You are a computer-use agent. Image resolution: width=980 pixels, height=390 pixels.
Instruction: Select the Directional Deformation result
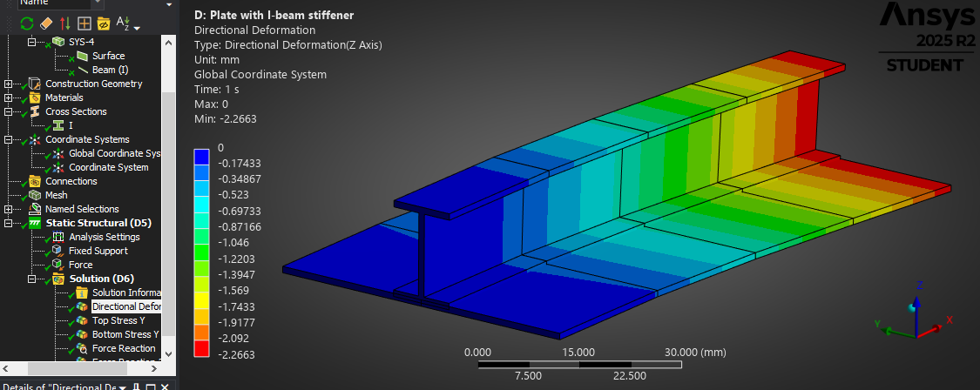tap(126, 306)
